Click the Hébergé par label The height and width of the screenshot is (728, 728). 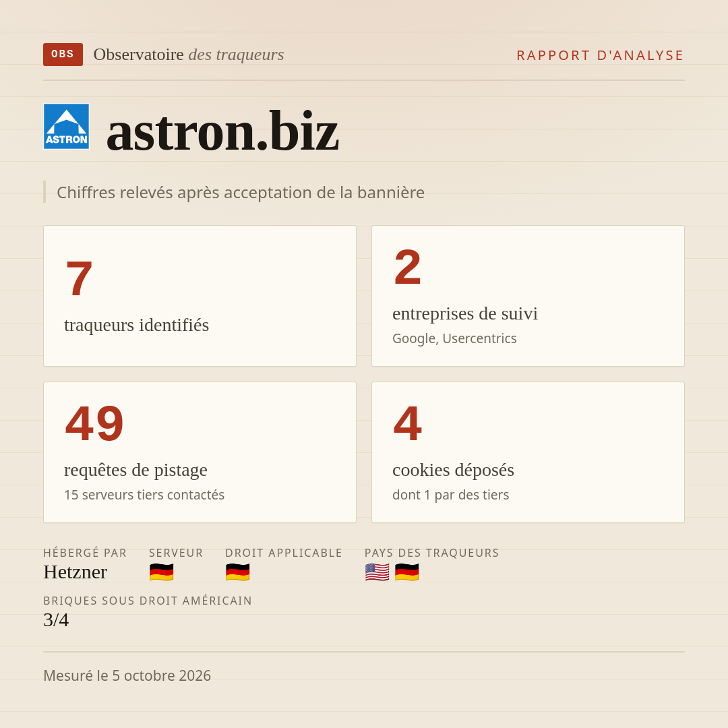(x=85, y=553)
